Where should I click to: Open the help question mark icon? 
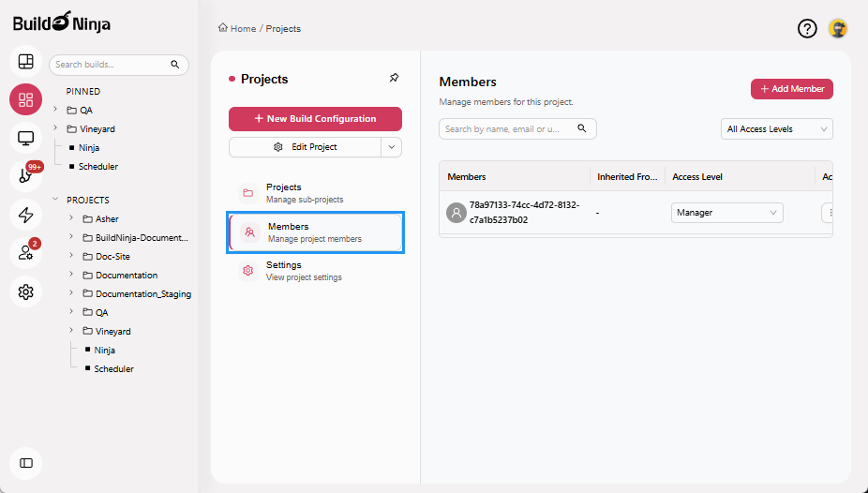coord(807,28)
